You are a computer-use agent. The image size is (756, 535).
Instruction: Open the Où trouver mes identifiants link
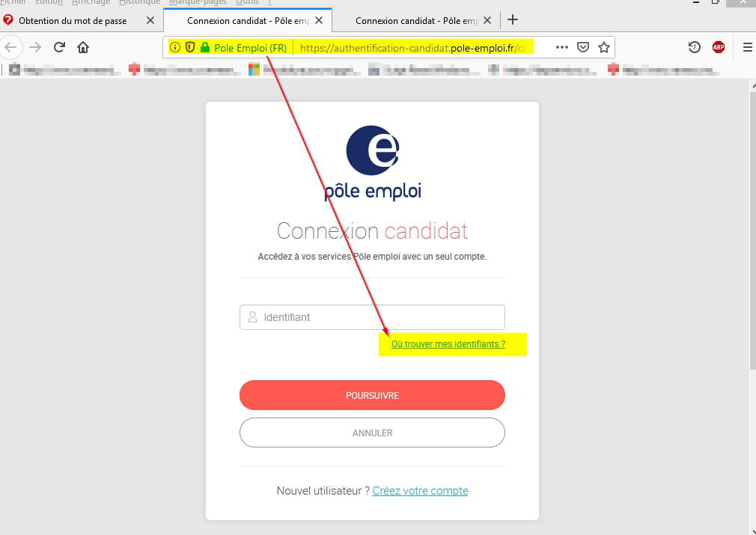448,344
